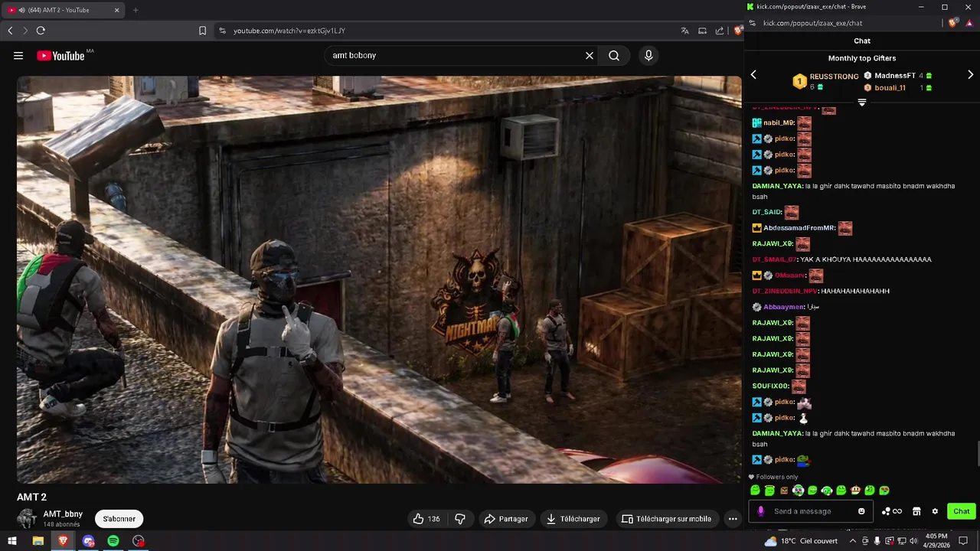Dislike the AMT 2 video
This screenshot has height=551, width=980.
(460, 519)
